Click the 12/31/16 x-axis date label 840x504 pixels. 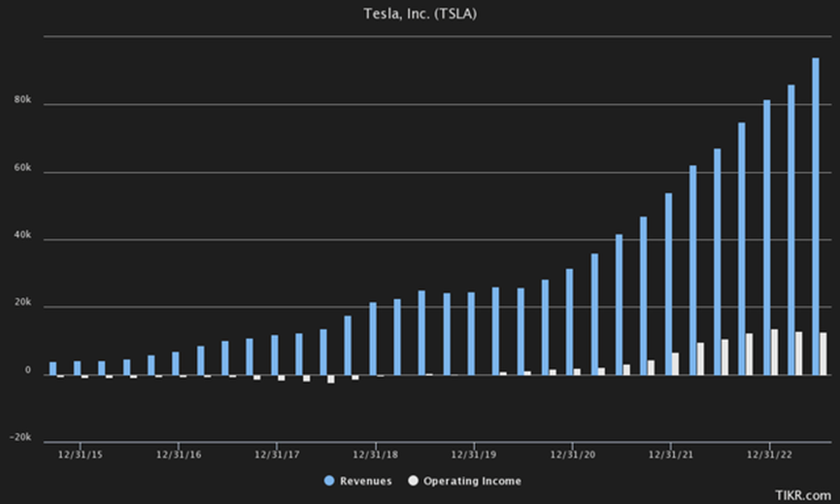pos(179,454)
